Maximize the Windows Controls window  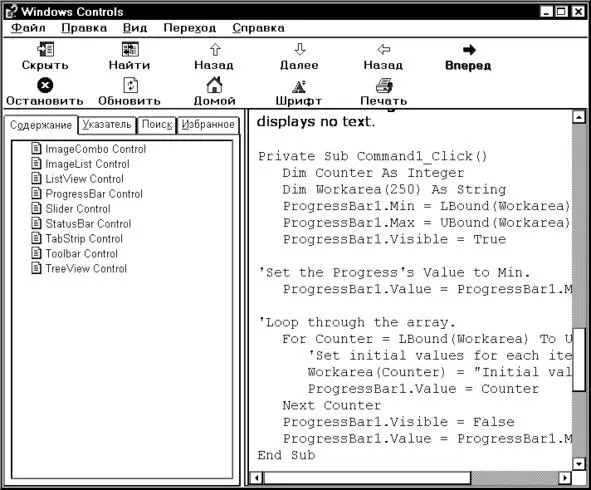coord(562,12)
